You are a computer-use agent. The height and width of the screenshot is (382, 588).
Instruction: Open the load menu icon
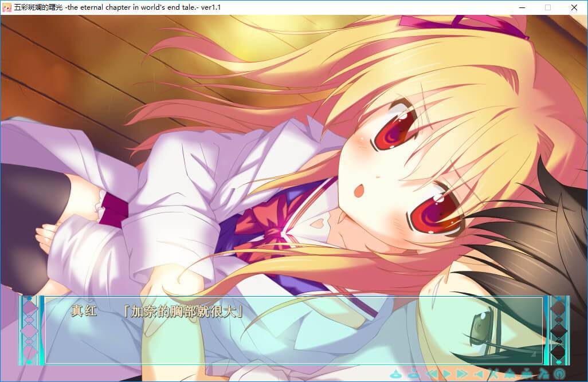(527, 375)
